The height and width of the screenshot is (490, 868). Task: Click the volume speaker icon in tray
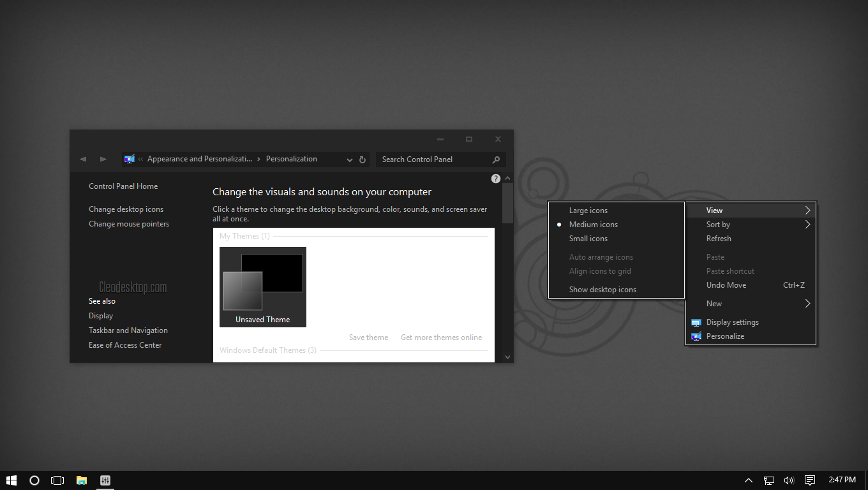[789, 480]
